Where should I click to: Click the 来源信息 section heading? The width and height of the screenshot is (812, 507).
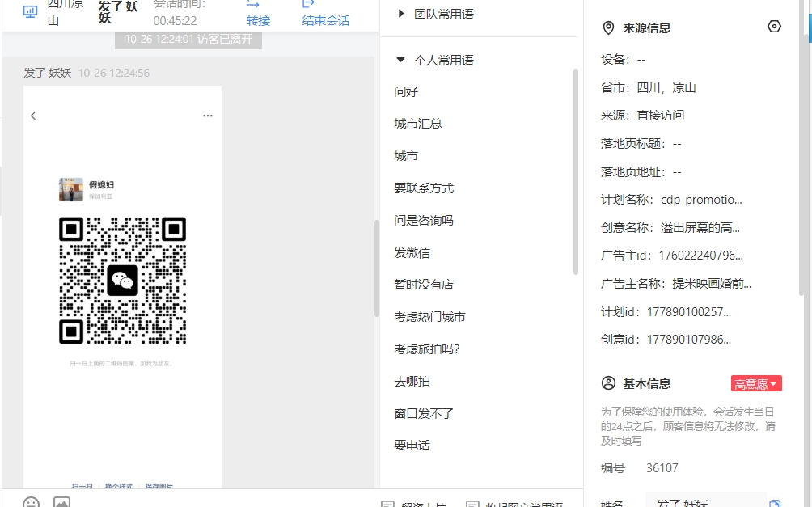pos(646,28)
